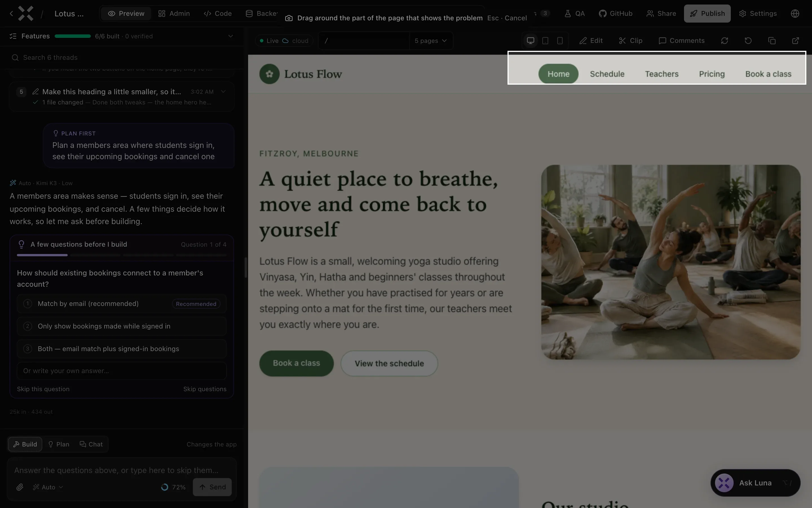Click Skip this question
This screenshot has width=812, height=508.
click(43, 389)
